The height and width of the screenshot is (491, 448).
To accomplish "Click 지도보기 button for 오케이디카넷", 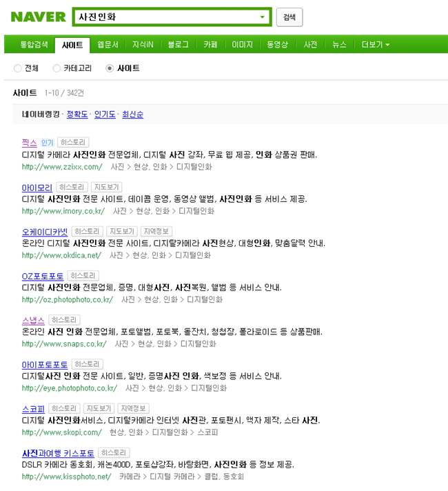I will 122,232.
